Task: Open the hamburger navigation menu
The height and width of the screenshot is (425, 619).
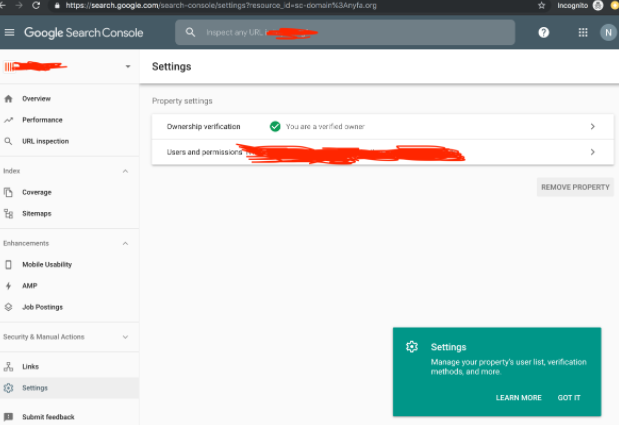Action: coord(9,32)
